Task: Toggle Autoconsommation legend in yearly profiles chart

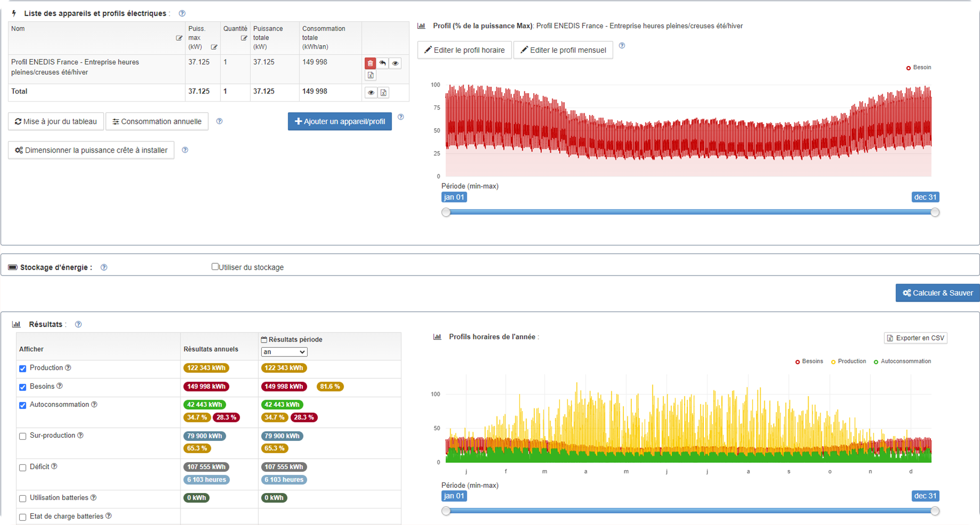Action: pyautogui.click(x=902, y=362)
